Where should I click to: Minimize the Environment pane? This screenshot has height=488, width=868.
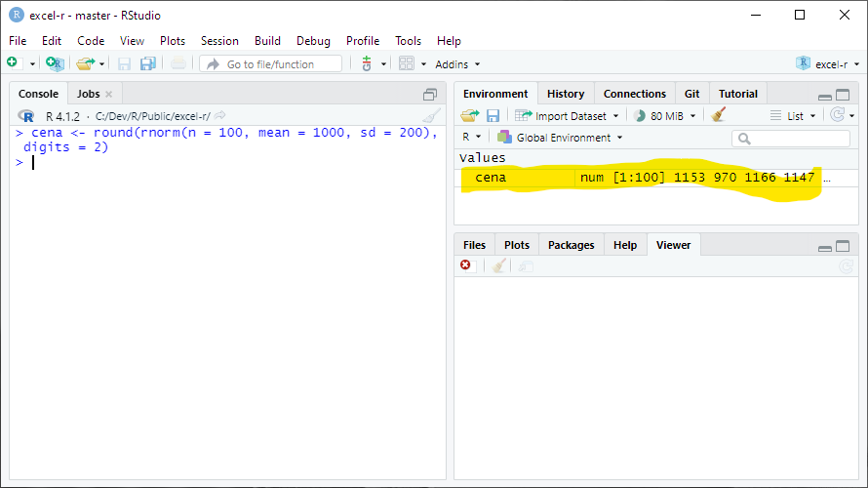tap(825, 97)
